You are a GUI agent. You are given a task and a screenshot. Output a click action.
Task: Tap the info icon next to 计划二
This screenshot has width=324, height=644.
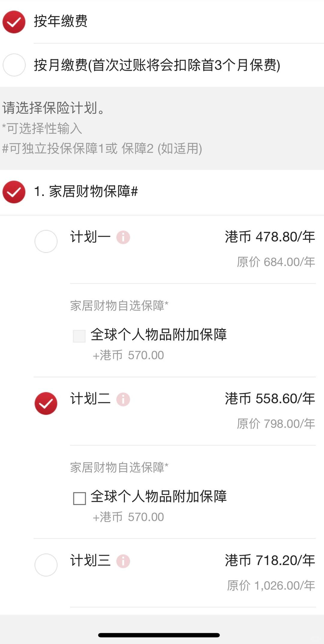tap(123, 400)
